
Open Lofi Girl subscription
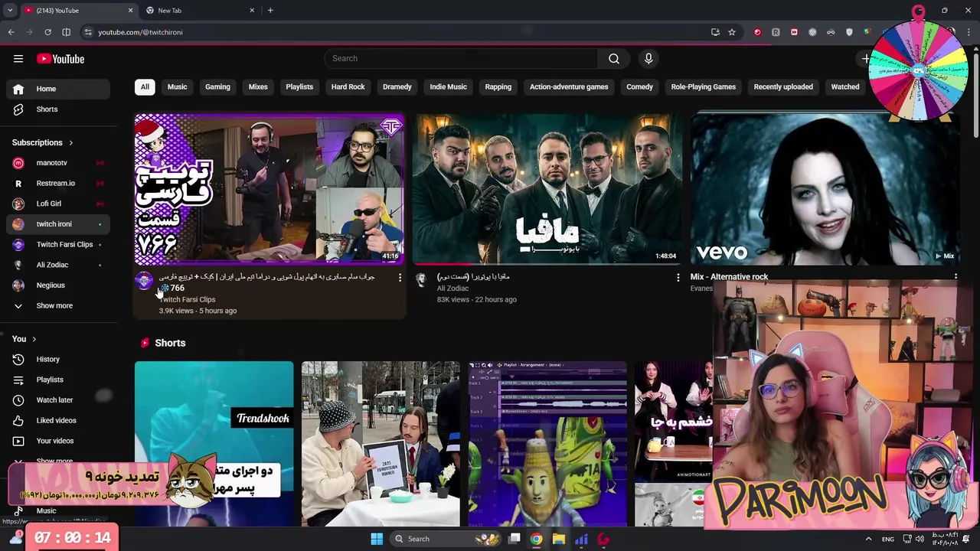[x=58, y=204]
